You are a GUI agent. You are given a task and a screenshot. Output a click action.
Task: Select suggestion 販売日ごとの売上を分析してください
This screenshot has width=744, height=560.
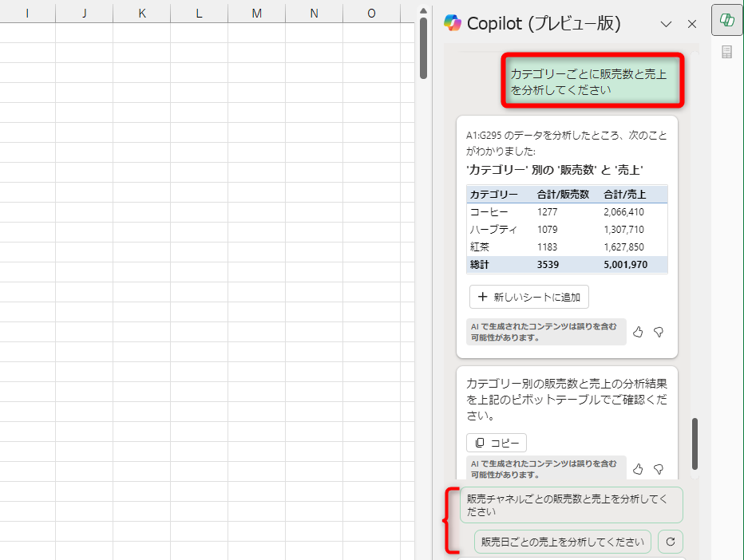click(x=562, y=542)
